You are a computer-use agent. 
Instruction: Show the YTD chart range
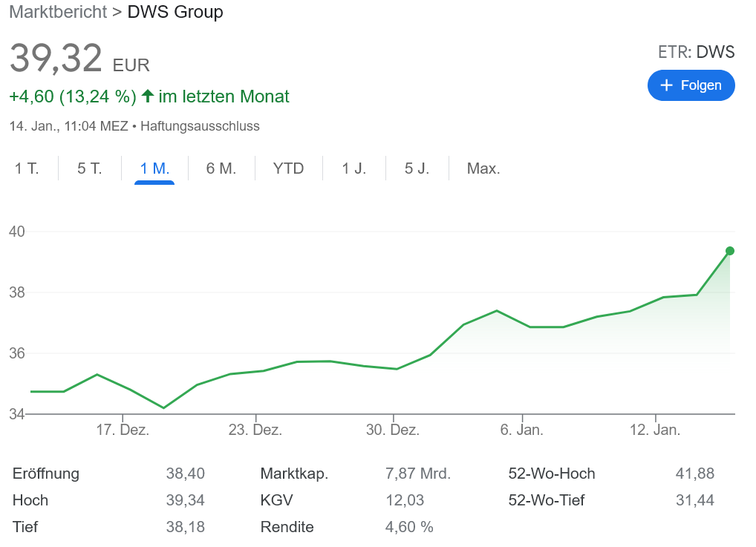tap(288, 168)
